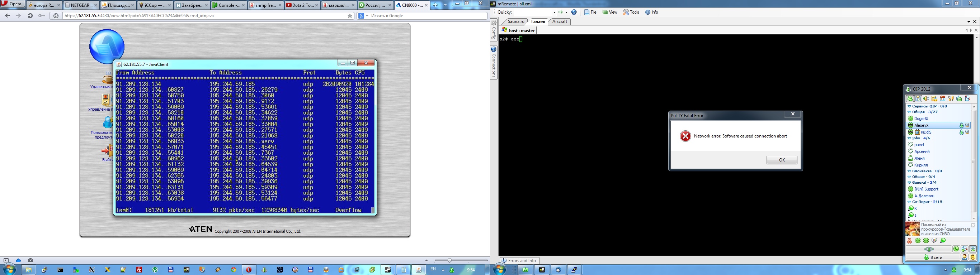980x275 pixels.
Task: Click QIP main menu button with logo
Action: [929, 249]
